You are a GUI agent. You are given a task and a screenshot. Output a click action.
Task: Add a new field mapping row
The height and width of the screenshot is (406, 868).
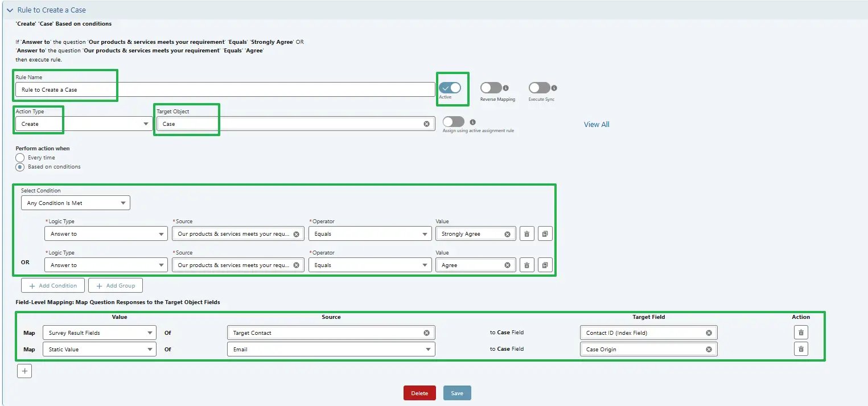[x=24, y=371]
